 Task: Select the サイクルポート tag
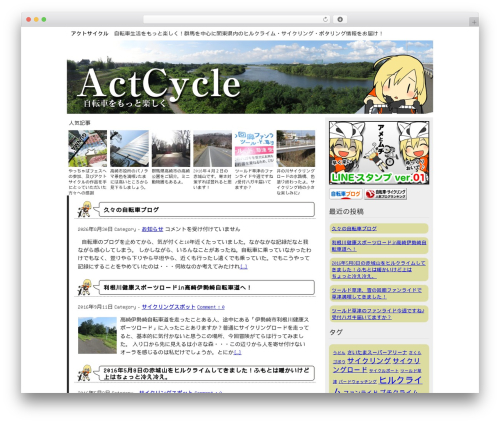coord(384,371)
